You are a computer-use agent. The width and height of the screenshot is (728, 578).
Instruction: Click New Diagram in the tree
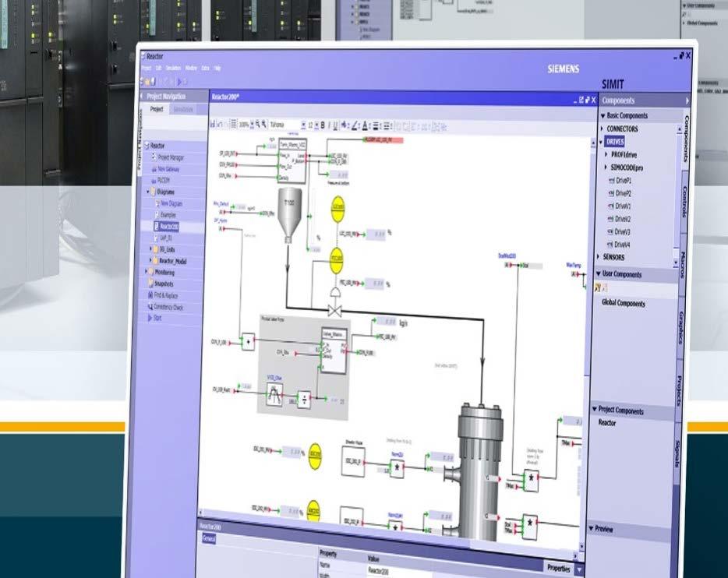171,203
